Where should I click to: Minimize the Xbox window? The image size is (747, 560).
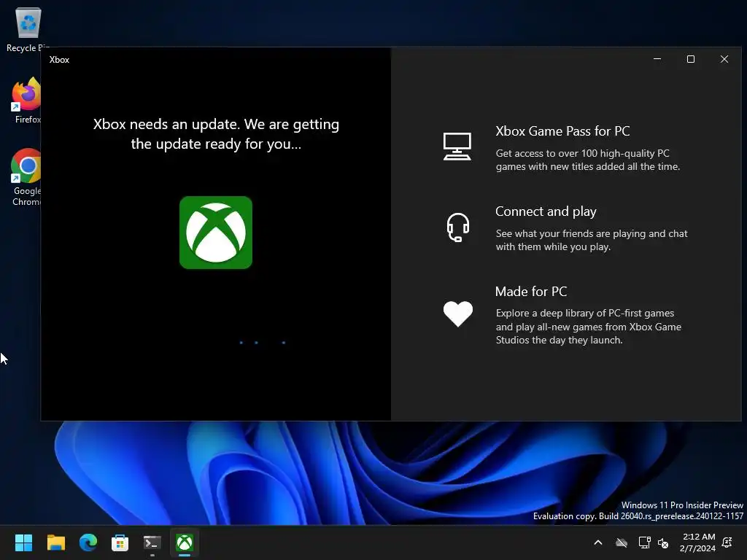[657, 59]
